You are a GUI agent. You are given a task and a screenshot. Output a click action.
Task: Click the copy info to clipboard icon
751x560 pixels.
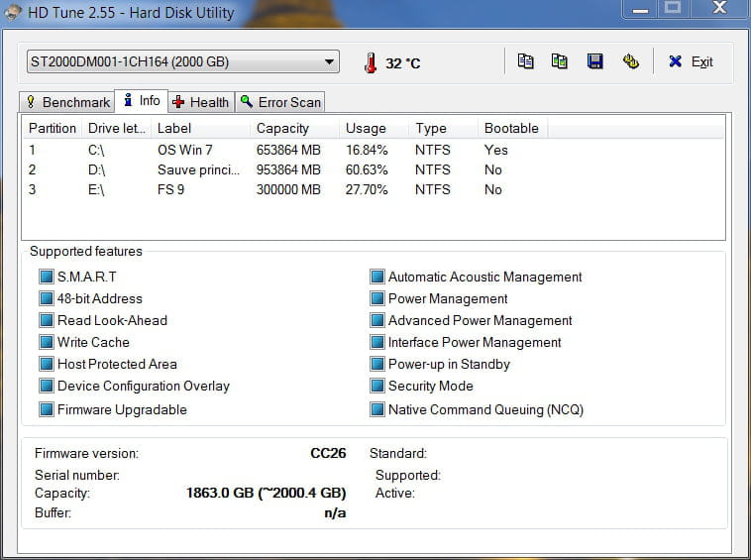[525, 61]
